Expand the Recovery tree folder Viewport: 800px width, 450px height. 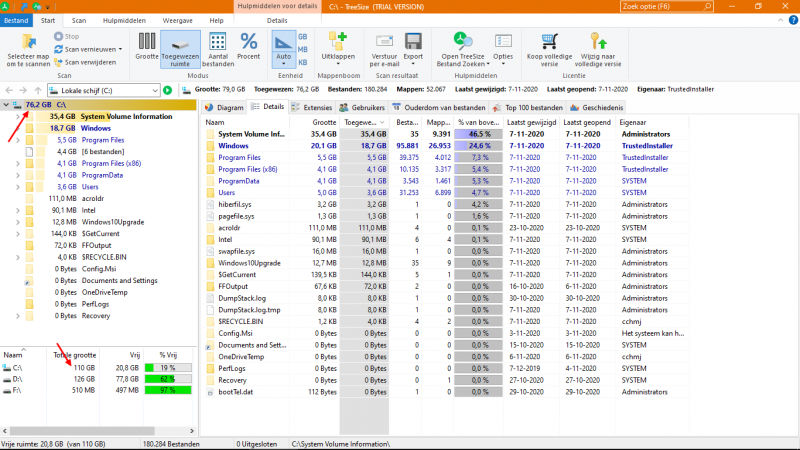(17, 316)
